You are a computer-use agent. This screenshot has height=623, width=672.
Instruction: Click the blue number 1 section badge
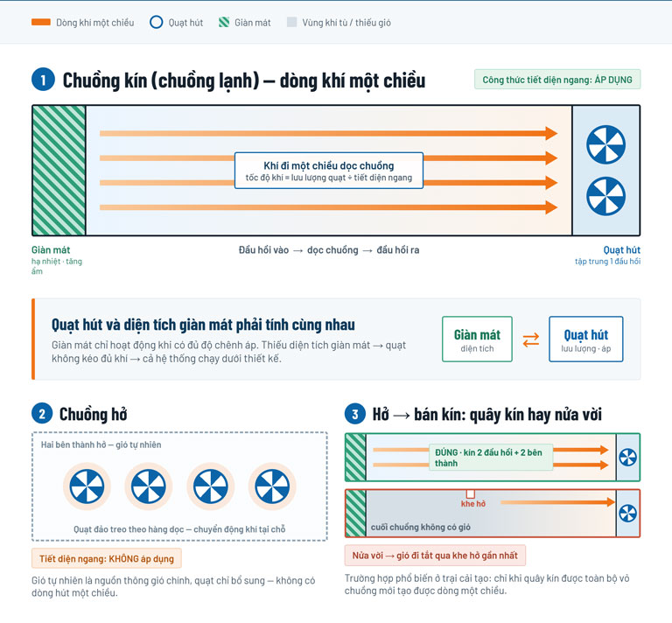coord(43,80)
